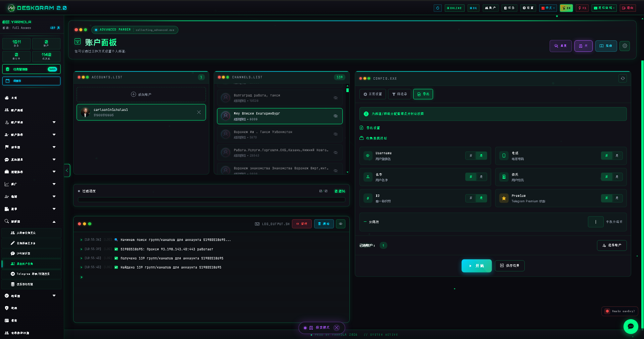Select the 导出 export tab

(x=423, y=94)
